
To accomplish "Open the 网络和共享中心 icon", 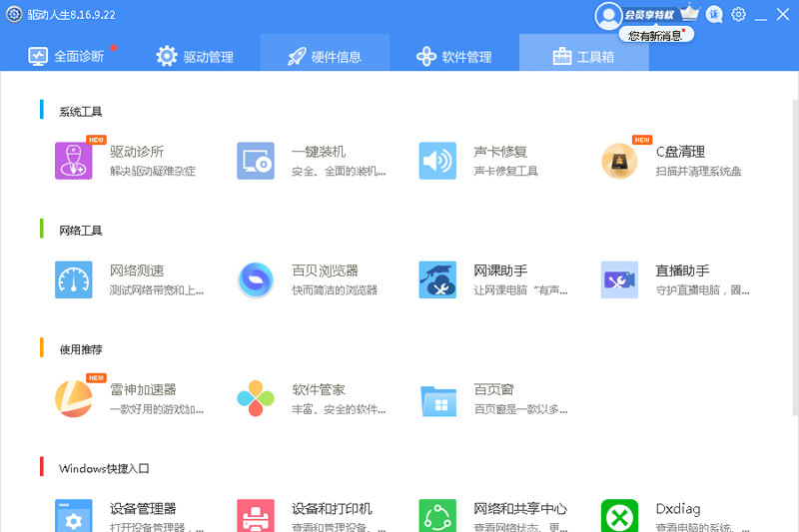I will [437, 516].
